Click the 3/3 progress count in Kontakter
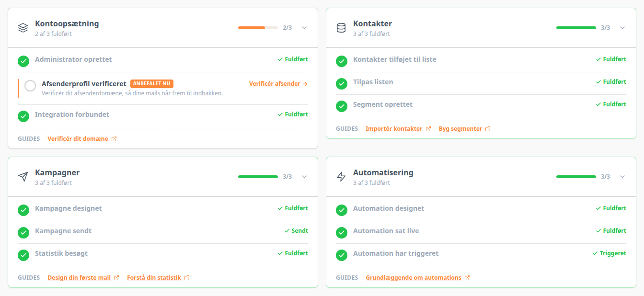Image resolution: width=644 pixels, height=296 pixels. pos(605,28)
